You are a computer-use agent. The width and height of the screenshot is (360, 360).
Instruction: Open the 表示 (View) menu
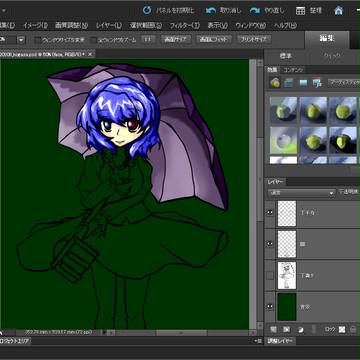218,25
